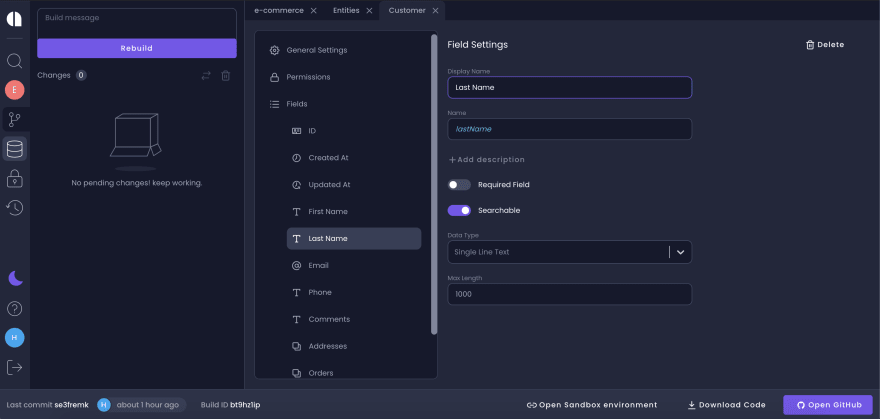Click Build ID bt9hz1ip text
The width and height of the screenshot is (880, 419).
point(231,405)
